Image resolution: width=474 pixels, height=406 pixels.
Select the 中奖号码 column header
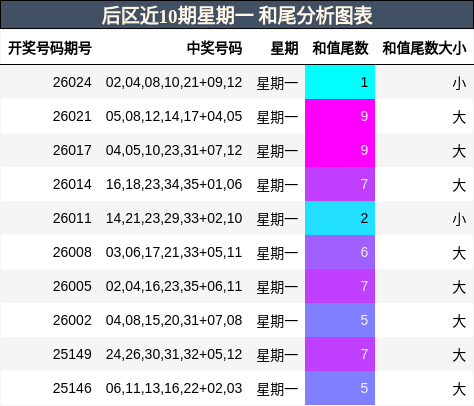[214, 48]
